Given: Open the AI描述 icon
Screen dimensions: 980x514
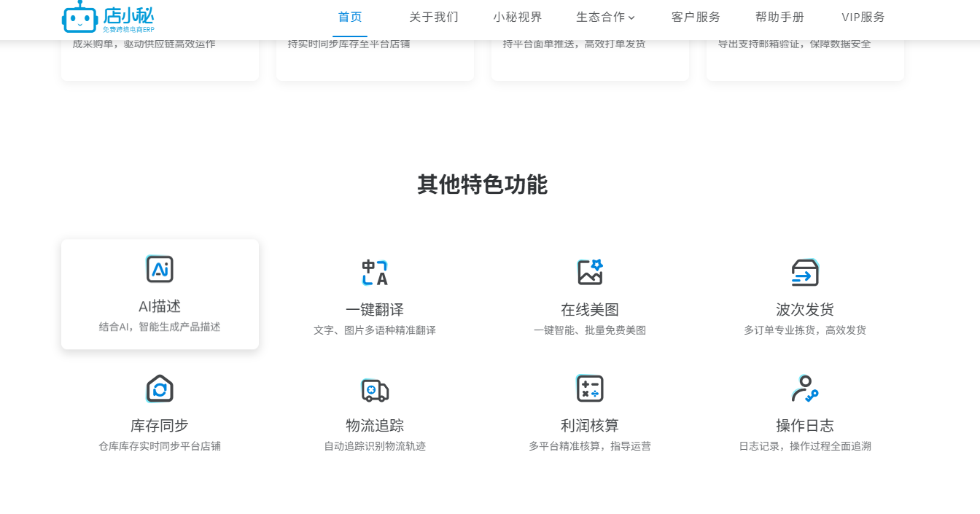Looking at the screenshot, I should (160, 269).
